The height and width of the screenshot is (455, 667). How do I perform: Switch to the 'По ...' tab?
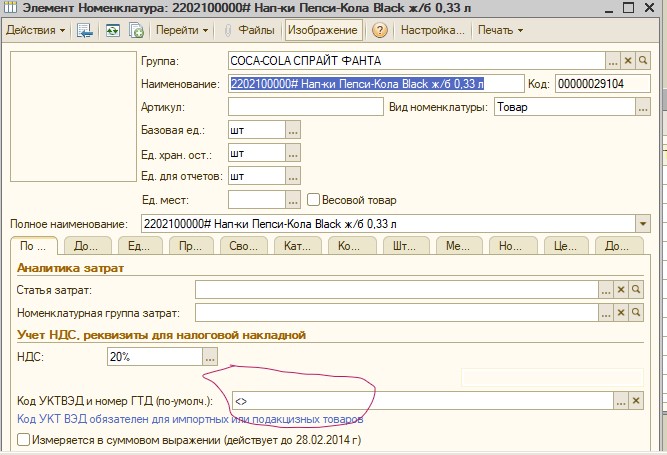33,246
